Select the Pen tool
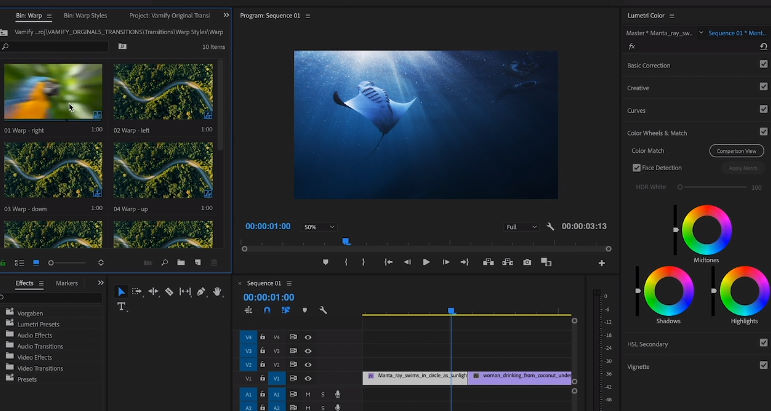Image resolution: width=771 pixels, height=411 pixels. (x=201, y=291)
